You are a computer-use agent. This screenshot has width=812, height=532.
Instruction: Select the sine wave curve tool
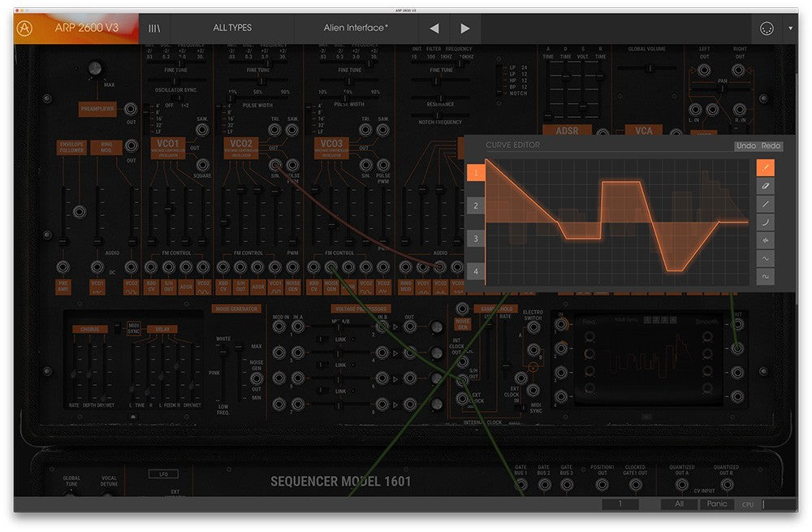(765, 258)
